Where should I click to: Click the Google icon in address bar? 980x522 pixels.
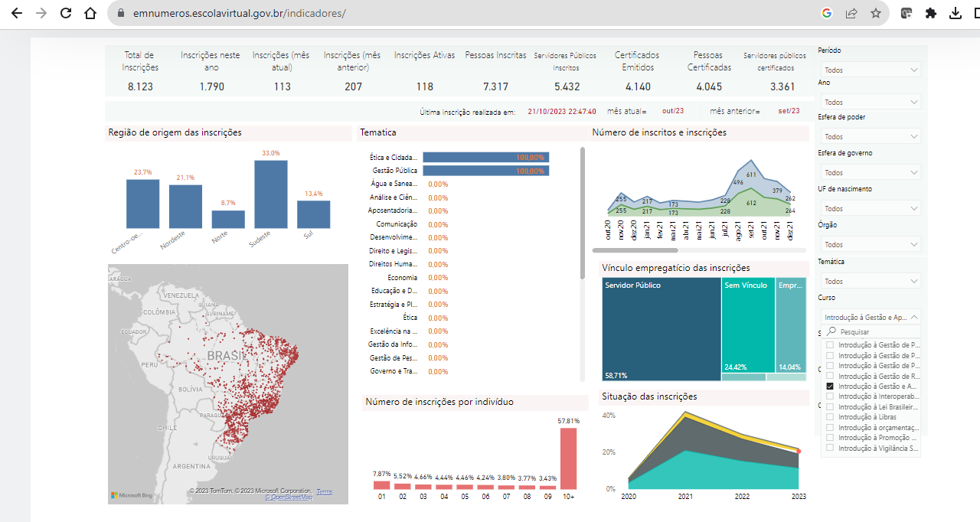pos(827,14)
